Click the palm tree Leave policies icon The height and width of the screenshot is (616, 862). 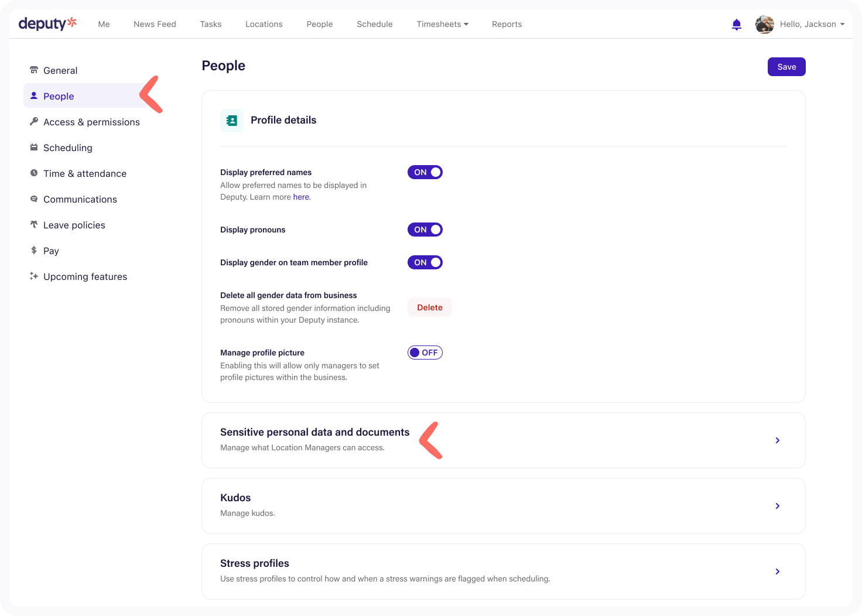coord(34,225)
